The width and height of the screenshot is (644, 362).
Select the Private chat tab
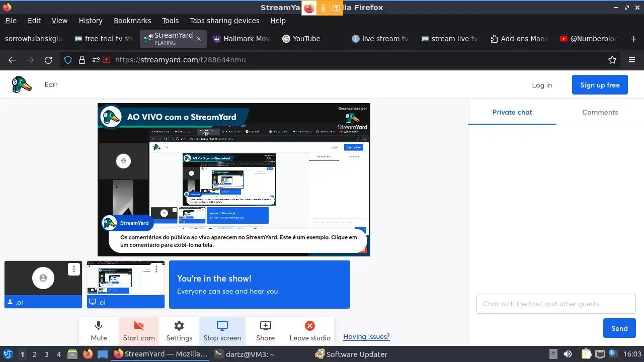pos(512,112)
